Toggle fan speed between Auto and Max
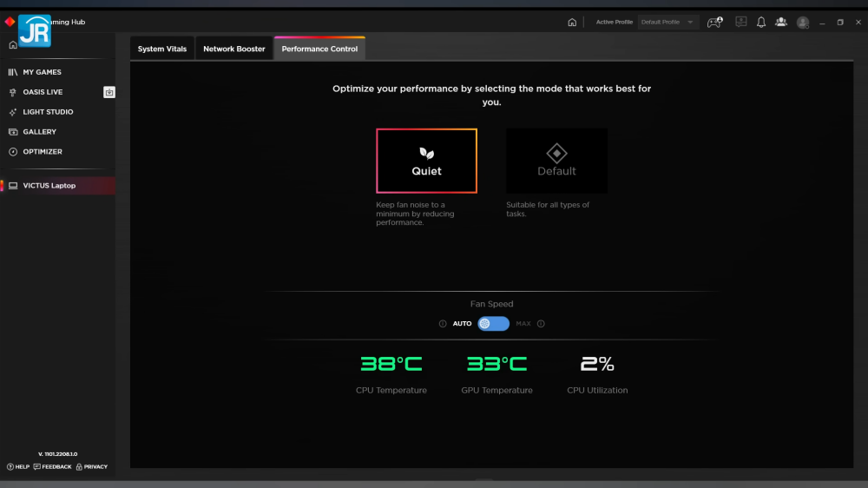868x488 pixels. pyautogui.click(x=493, y=324)
